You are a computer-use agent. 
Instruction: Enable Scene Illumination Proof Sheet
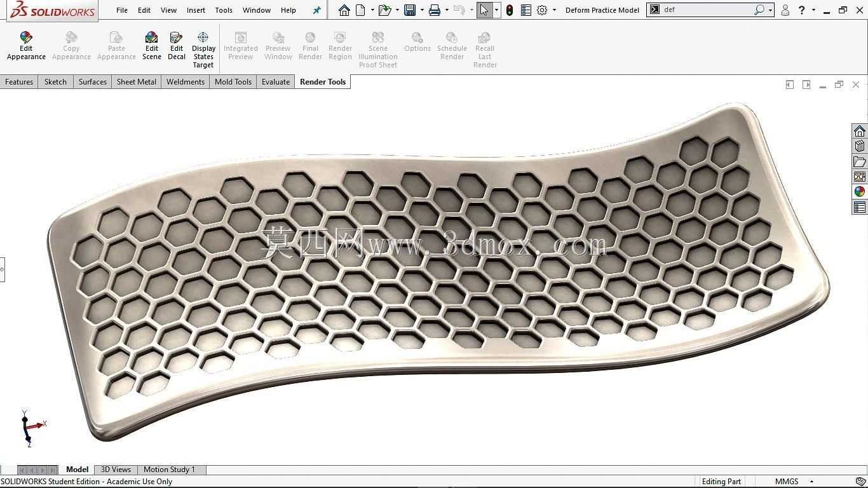coord(378,50)
